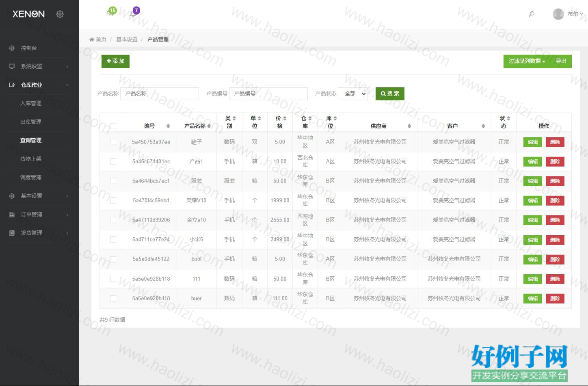Open 货物上架 submenu item
The height and width of the screenshot is (386, 588).
click(31, 159)
